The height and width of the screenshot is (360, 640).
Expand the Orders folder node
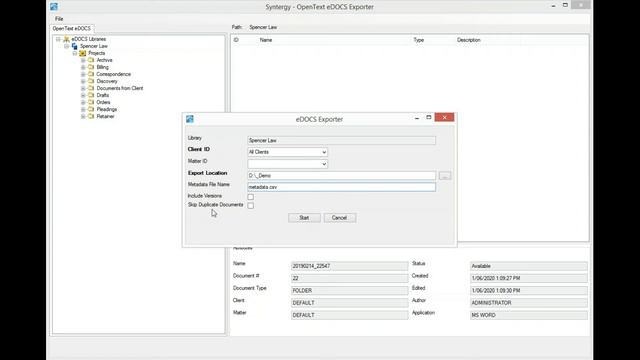(83, 102)
